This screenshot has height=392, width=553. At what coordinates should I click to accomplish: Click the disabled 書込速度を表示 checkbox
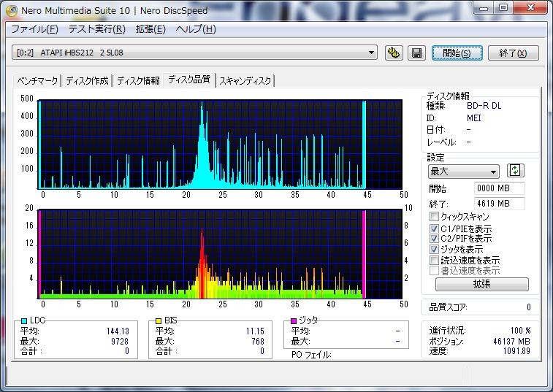click(434, 270)
